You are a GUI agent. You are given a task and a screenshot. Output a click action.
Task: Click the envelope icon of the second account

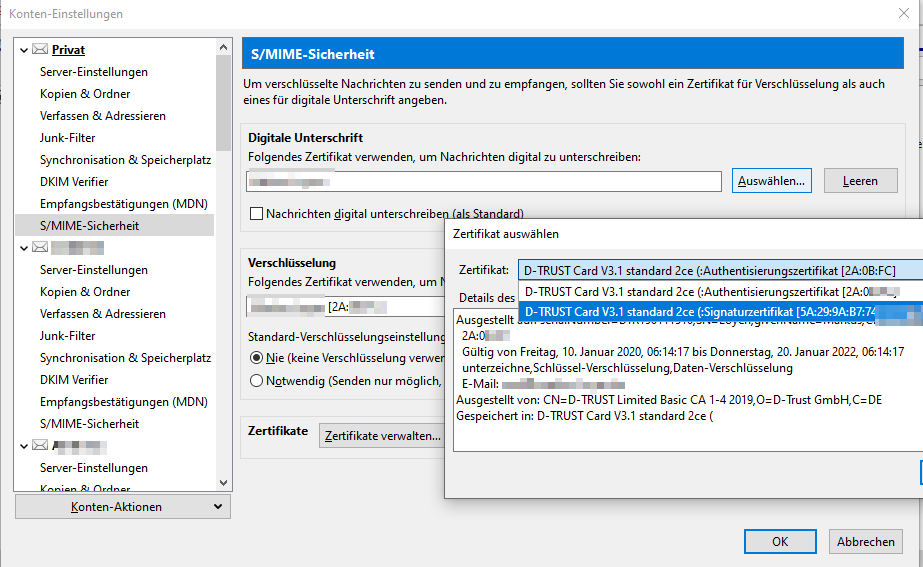(40, 247)
